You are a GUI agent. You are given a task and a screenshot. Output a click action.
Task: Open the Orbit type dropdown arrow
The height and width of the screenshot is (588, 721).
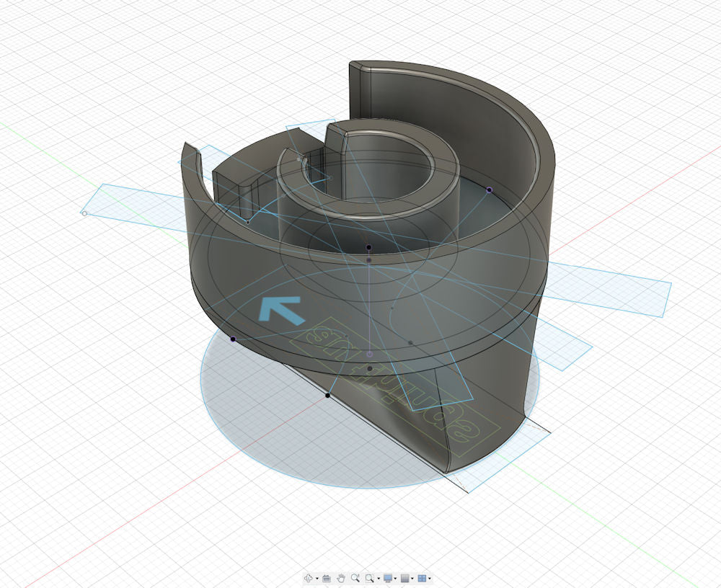pyautogui.click(x=317, y=579)
